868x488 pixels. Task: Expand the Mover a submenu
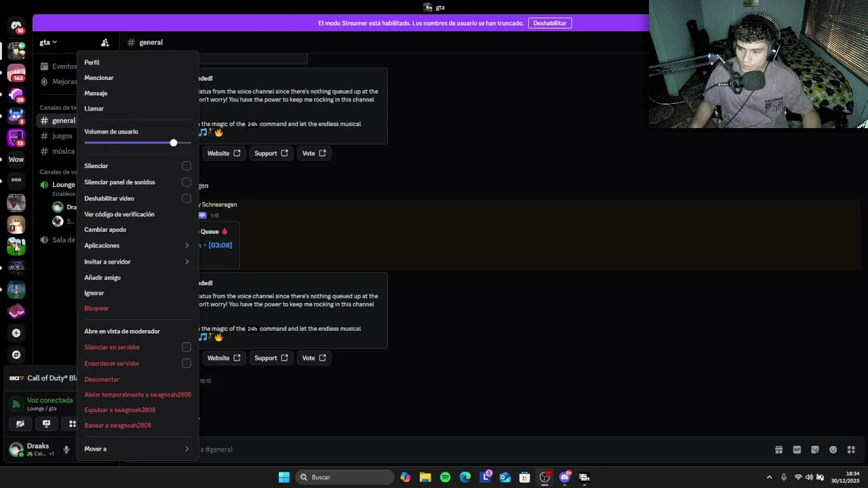tap(137, 449)
